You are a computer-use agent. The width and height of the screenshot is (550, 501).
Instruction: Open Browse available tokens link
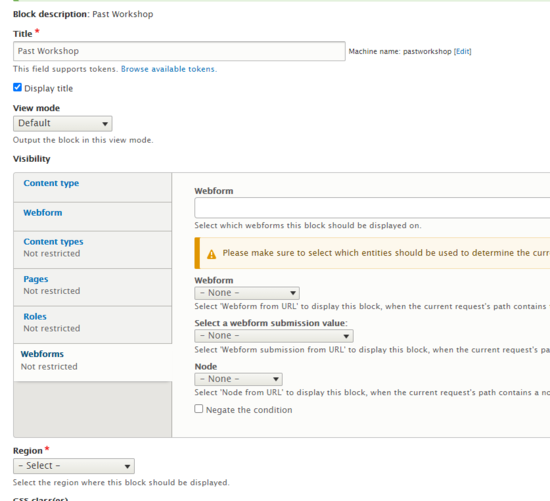pos(169,69)
